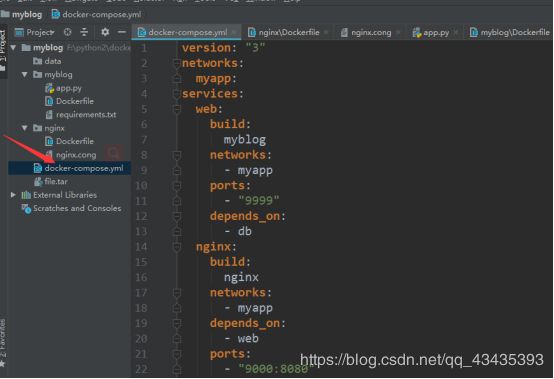Click the 'nginx' build value on line 16
This screenshot has height=379, width=554.
click(241, 277)
